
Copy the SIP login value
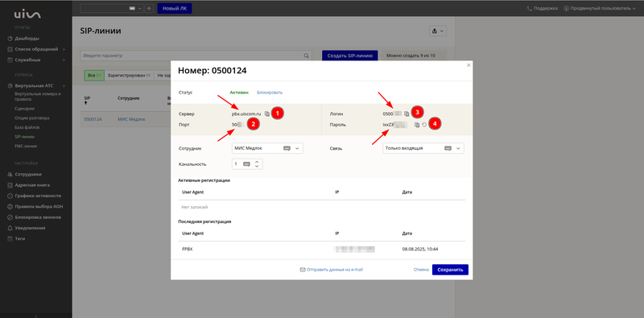(x=407, y=114)
